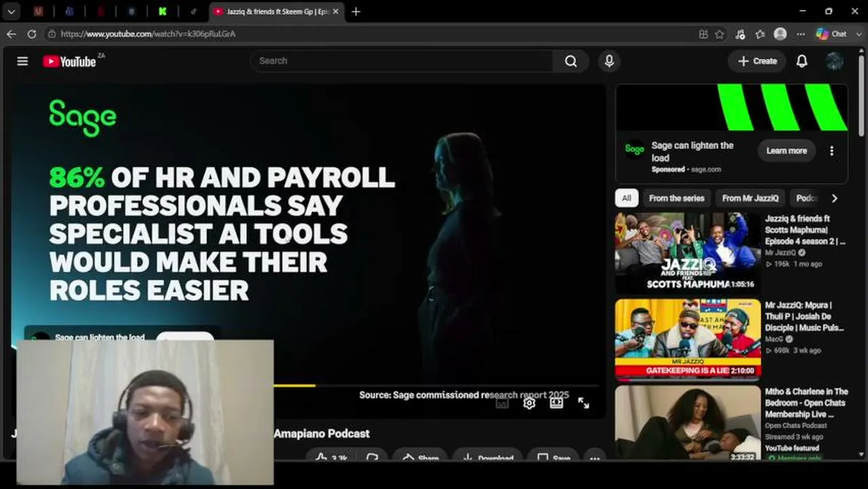This screenshot has width=868, height=489.
Task: Go back with browser back arrow
Action: [12, 34]
